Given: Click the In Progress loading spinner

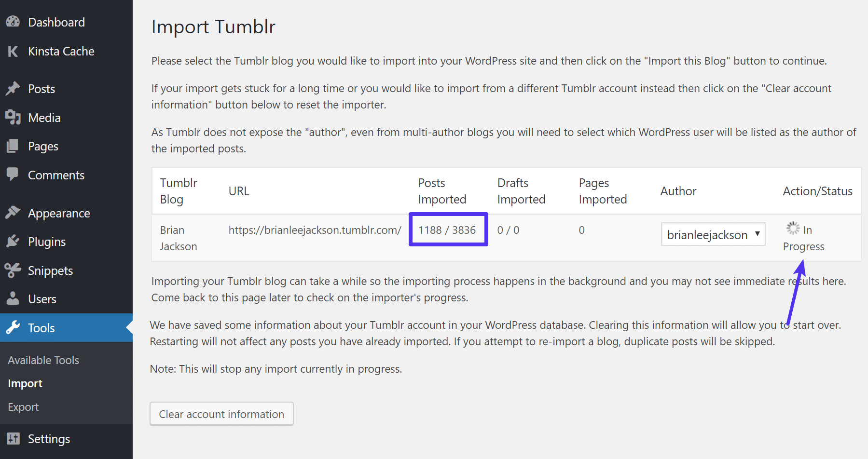Looking at the screenshot, I should coord(793,228).
